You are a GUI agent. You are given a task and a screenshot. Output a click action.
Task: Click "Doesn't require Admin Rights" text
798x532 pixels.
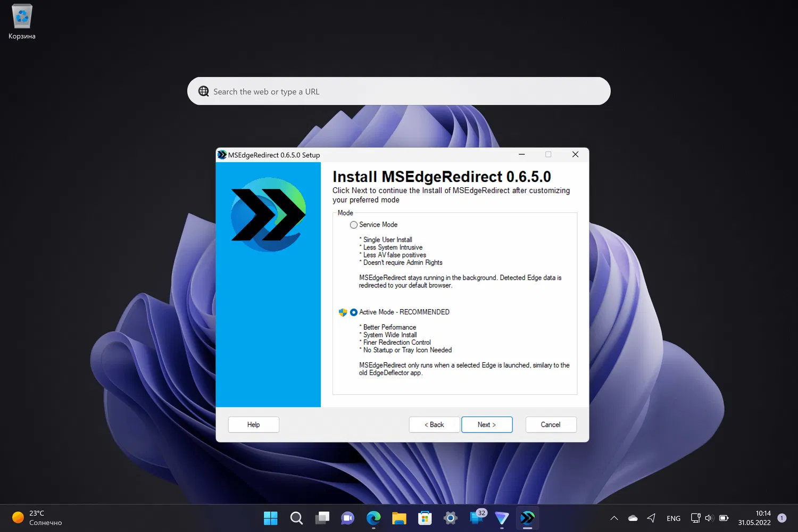[x=403, y=263]
